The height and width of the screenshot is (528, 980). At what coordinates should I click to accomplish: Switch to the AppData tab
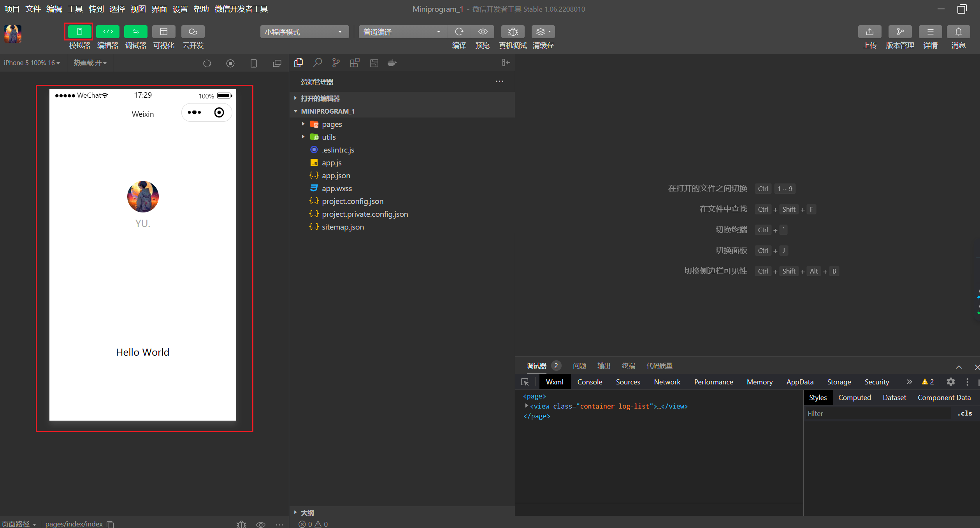[800, 382]
